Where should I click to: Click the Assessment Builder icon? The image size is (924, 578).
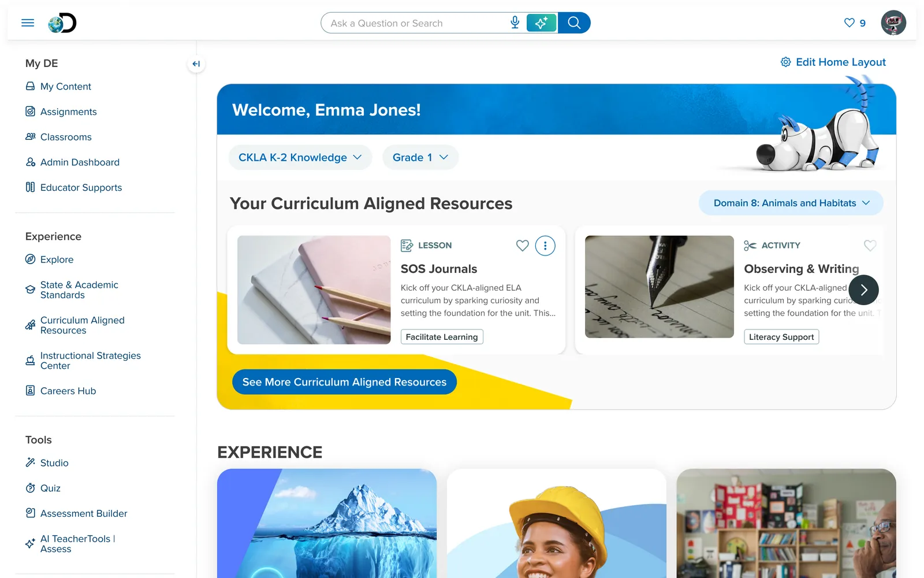pyautogui.click(x=30, y=513)
